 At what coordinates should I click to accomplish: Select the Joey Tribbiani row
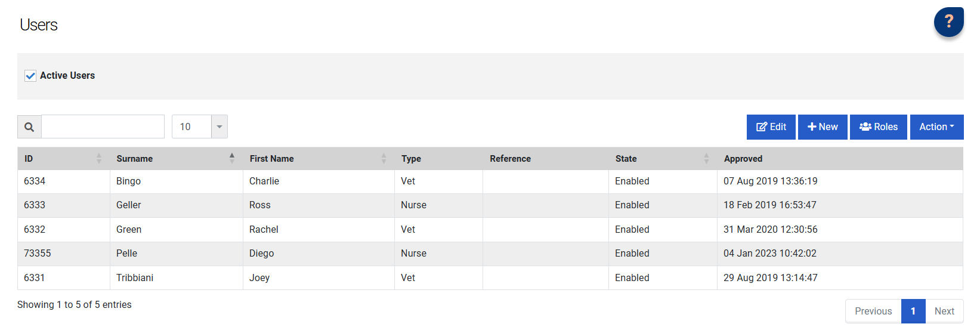pyautogui.click(x=259, y=278)
